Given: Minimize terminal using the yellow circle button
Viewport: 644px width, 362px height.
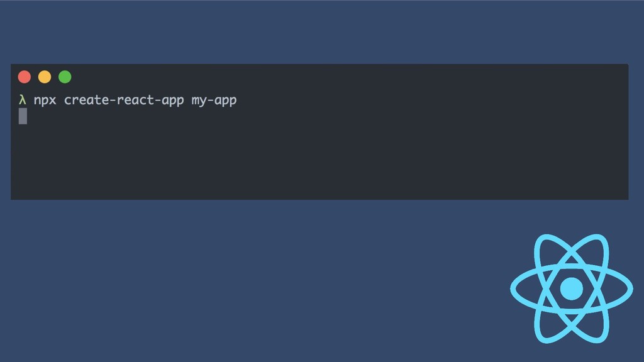Looking at the screenshot, I should [45, 77].
